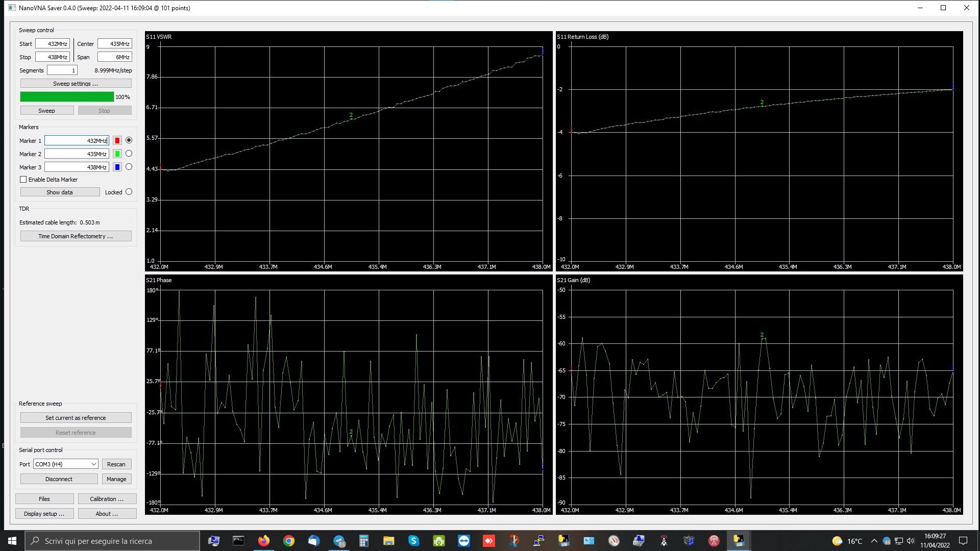
Task: Open the red radio tower taskbar icon
Action: click(714, 541)
